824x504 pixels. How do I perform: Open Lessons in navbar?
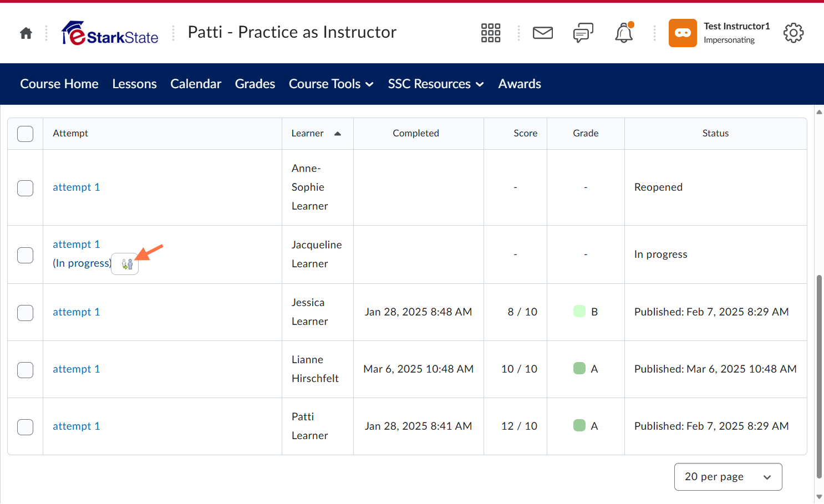pos(135,84)
